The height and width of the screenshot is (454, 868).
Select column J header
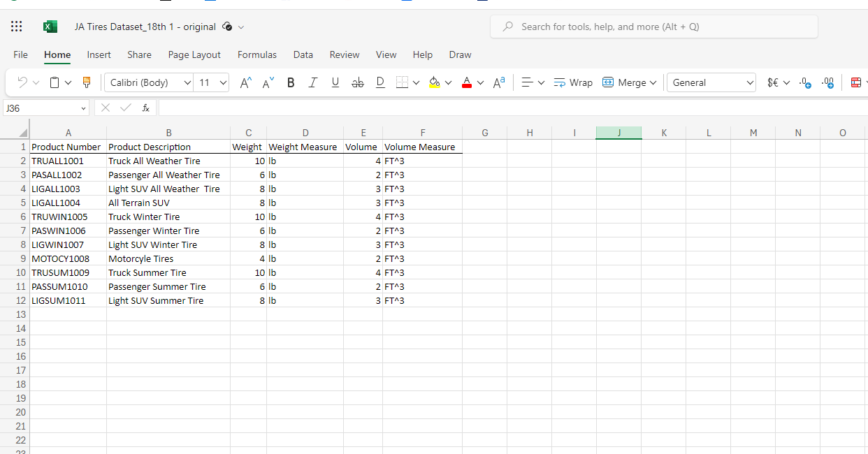point(619,133)
